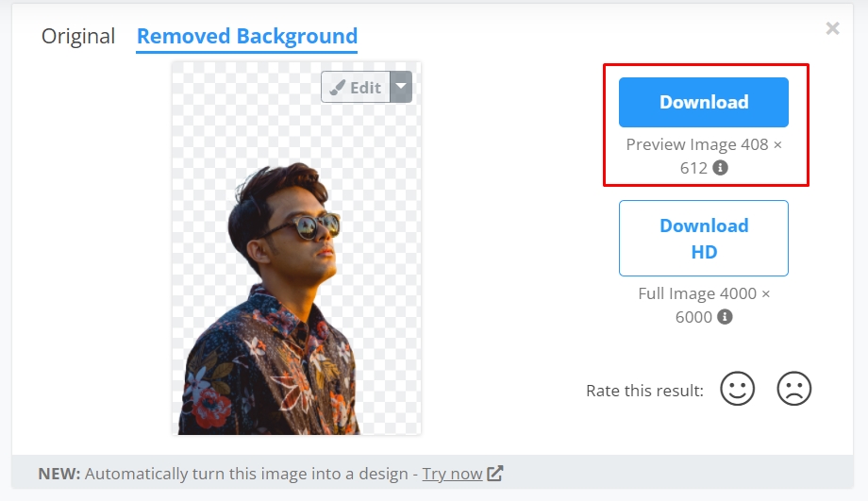Click the Edit button with brush icon
This screenshot has width=868, height=501.
356,88
